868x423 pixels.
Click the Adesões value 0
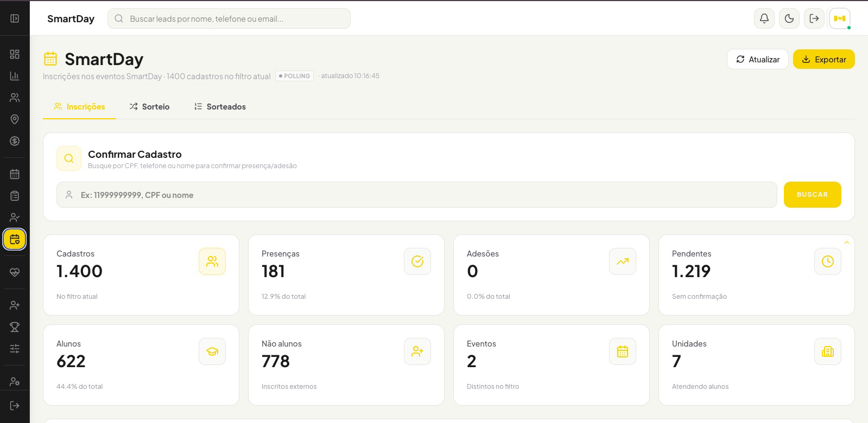(472, 271)
